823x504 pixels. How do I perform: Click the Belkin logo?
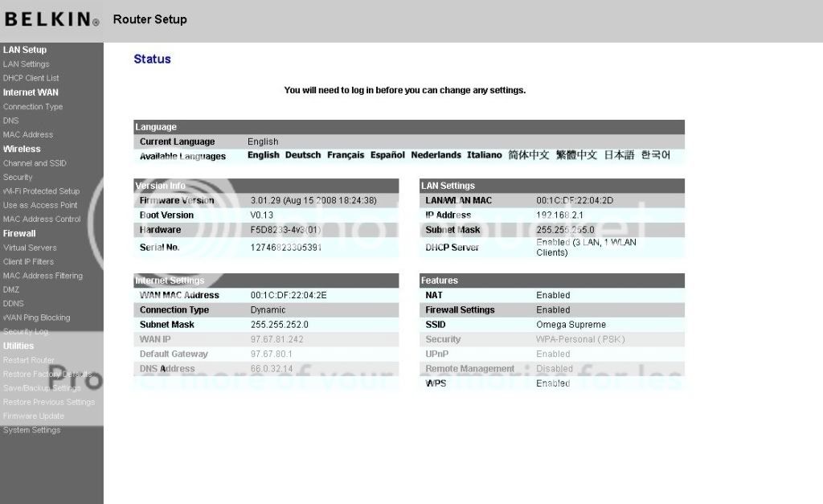click(x=51, y=19)
